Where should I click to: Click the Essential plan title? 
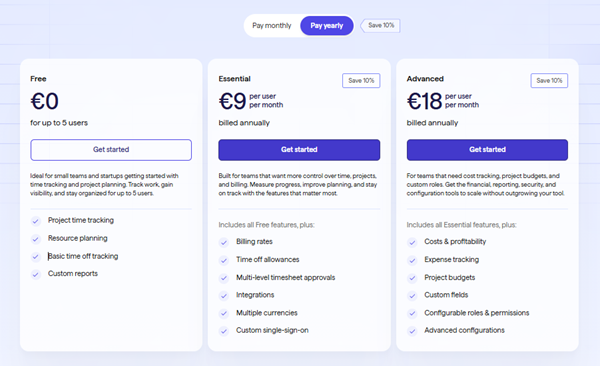[x=235, y=79]
